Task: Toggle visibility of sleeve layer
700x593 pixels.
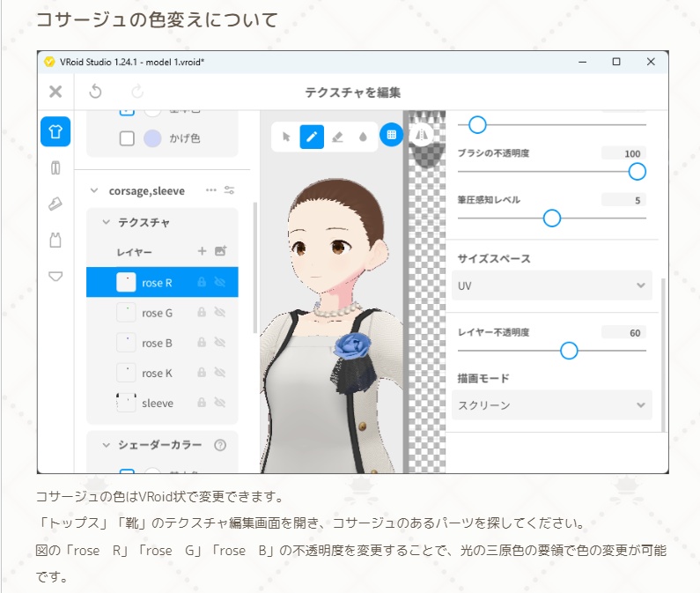Action: (220, 403)
